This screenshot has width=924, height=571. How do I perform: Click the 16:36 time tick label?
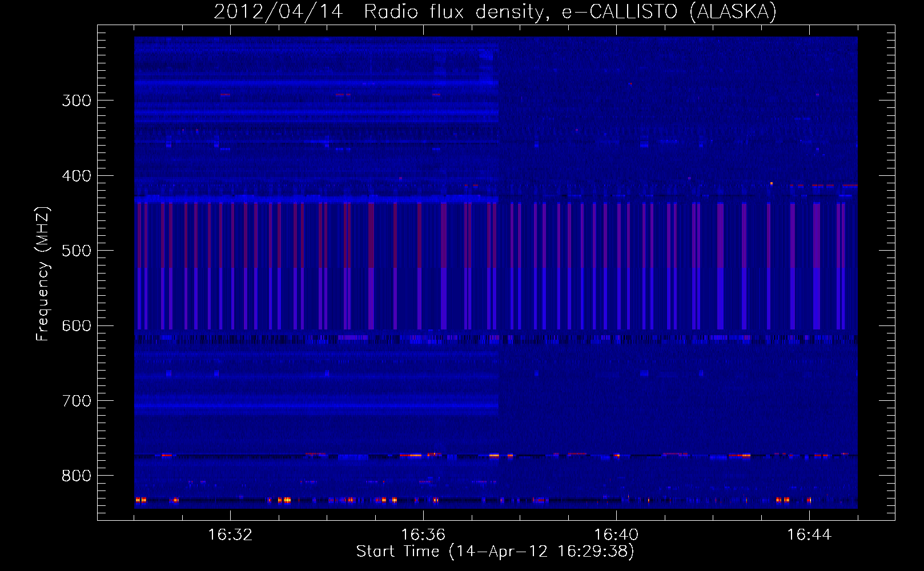coord(423,535)
